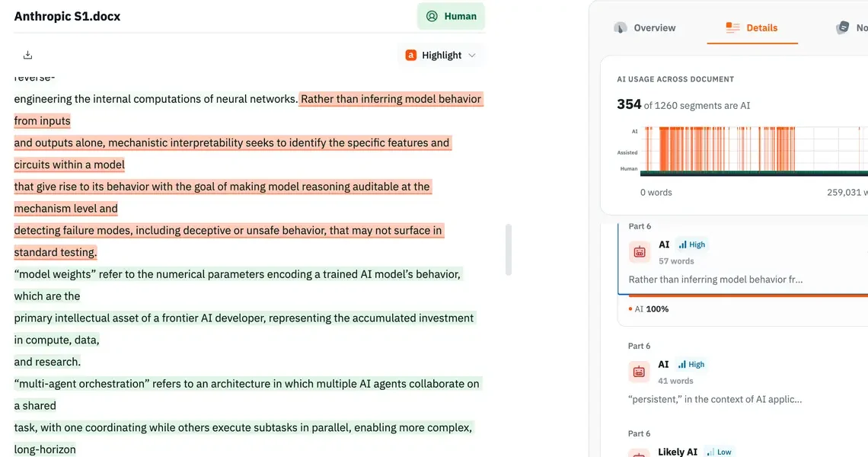Click the Low badge on Likely AI segment
Screen dimensions: 868x457
click(x=719, y=452)
